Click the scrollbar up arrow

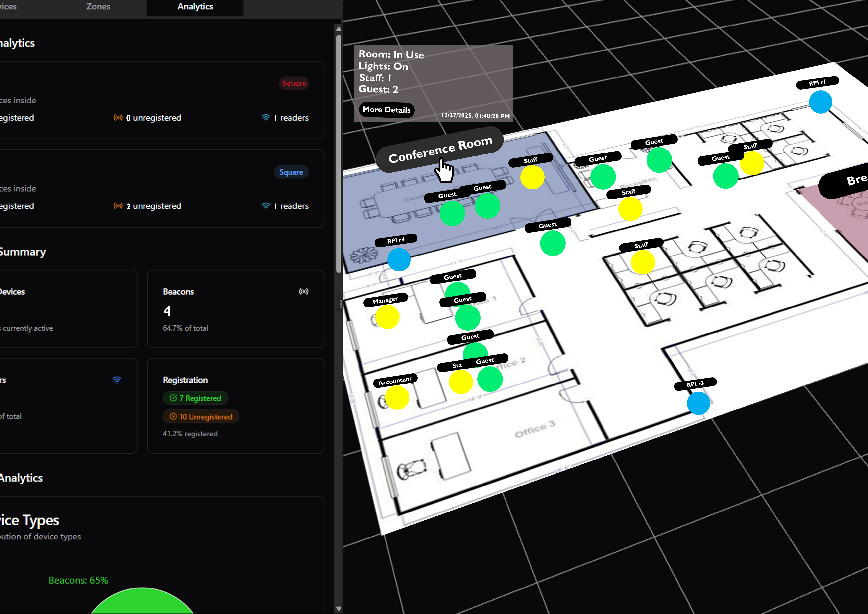(x=338, y=29)
